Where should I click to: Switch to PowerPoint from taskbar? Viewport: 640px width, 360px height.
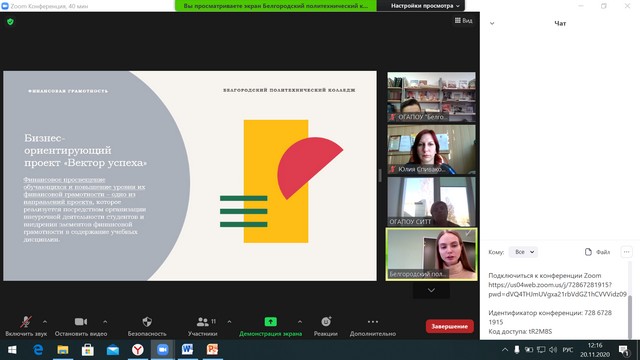click(212, 350)
